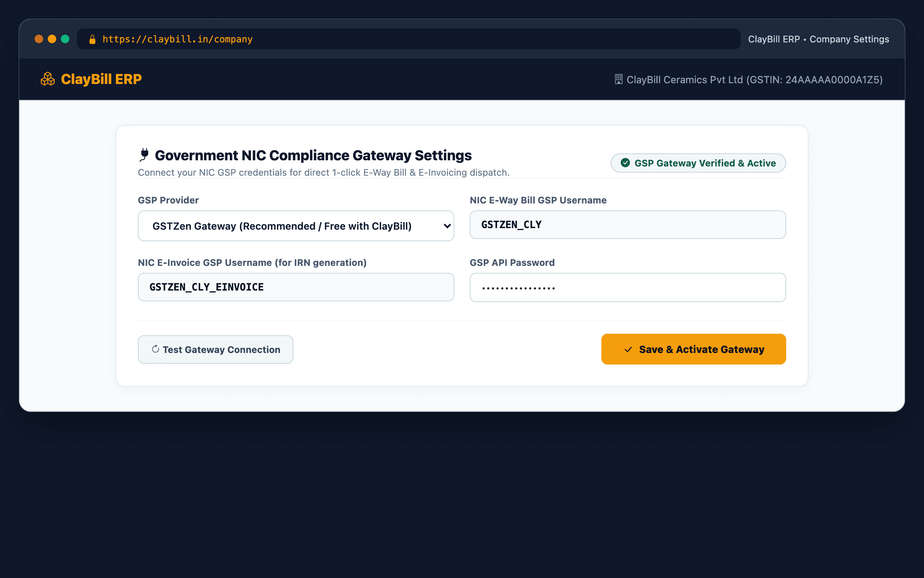Click the 'GSP API Password' label

coord(512,262)
